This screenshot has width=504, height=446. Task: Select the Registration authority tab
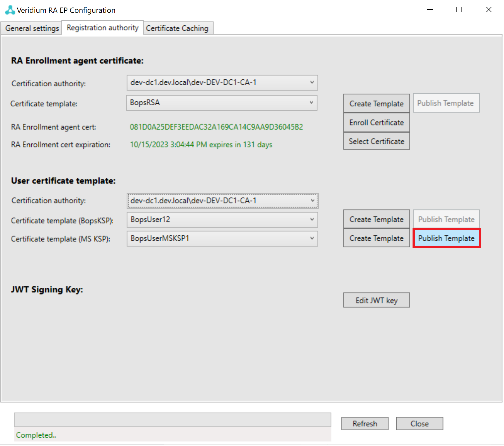[x=102, y=28]
